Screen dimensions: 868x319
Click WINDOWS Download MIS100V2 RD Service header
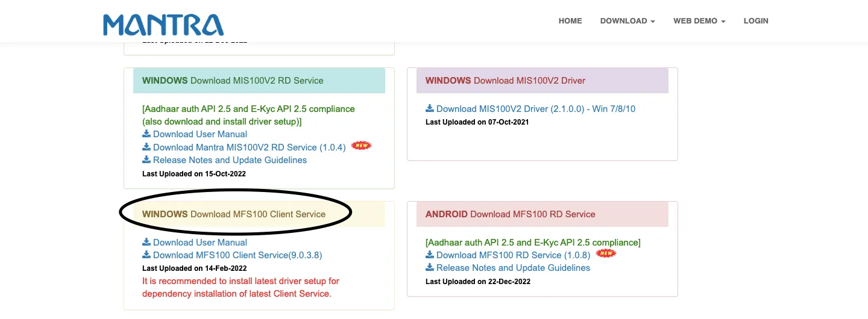pyautogui.click(x=259, y=81)
